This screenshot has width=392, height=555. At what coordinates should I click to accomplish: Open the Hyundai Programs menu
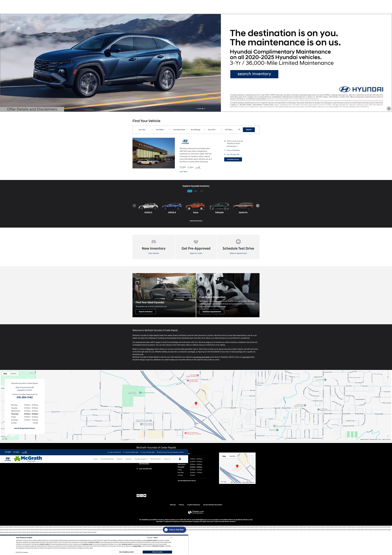[x=142, y=459]
